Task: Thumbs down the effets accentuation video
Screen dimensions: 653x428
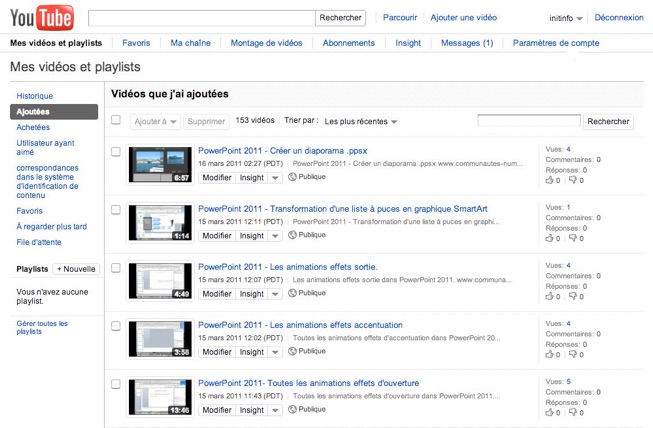Action: coord(573,354)
